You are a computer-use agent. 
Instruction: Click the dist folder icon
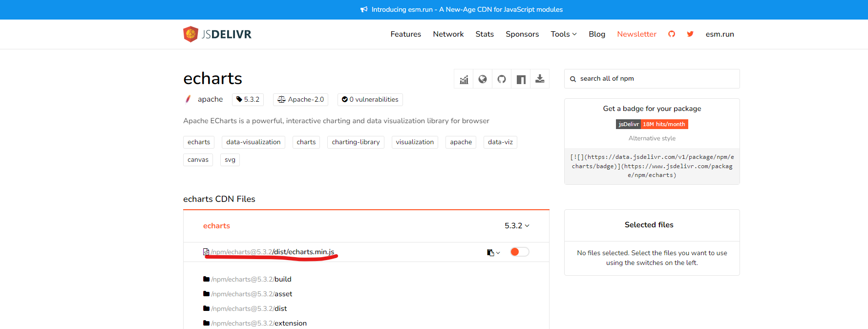click(206, 308)
